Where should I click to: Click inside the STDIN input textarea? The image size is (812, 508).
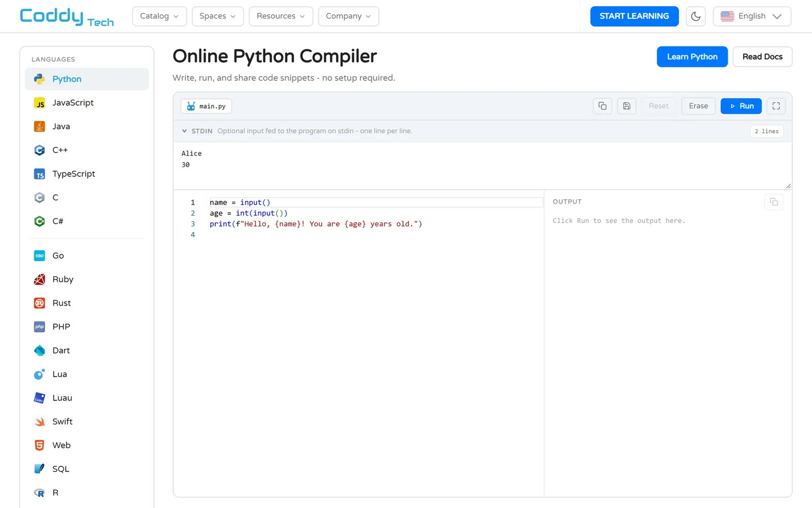(483, 166)
